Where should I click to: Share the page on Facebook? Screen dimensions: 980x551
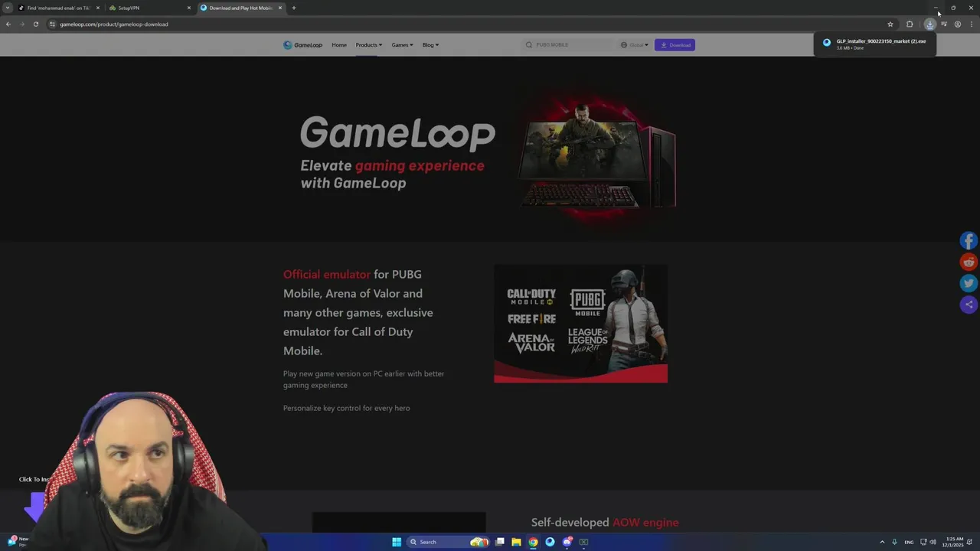click(x=969, y=240)
